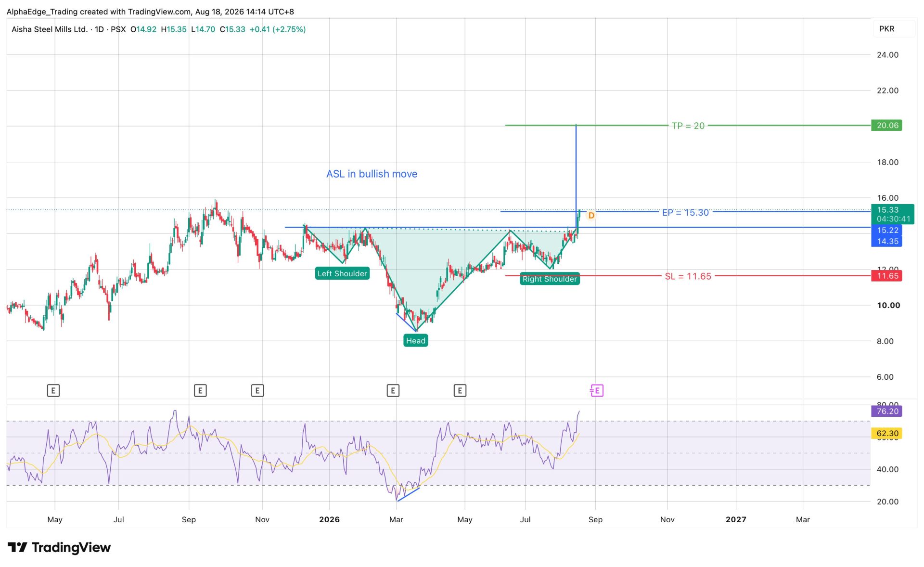Click the 2026 label on the time axis
The height and width of the screenshot is (567, 924).
[x=329, y=519]
